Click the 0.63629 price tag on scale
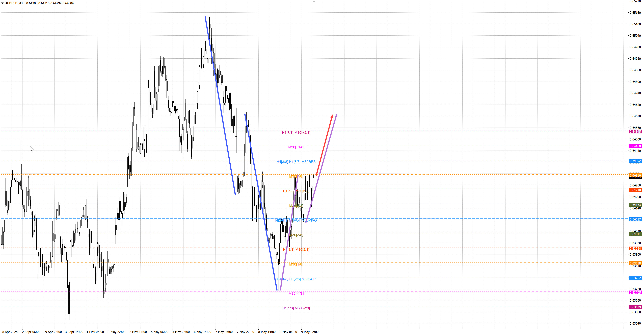The width and height of the screenshot is (644, 335). tap(635, 307)
